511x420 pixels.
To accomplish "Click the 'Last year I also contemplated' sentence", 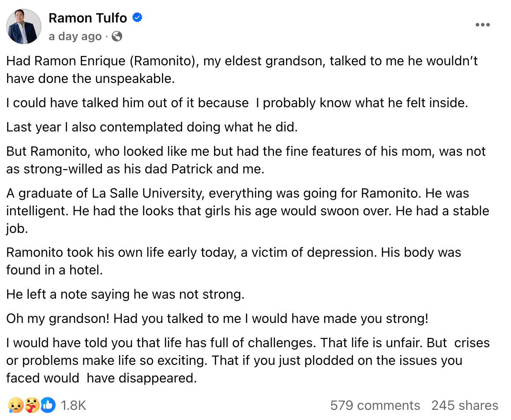I will (x=152, y=127).
